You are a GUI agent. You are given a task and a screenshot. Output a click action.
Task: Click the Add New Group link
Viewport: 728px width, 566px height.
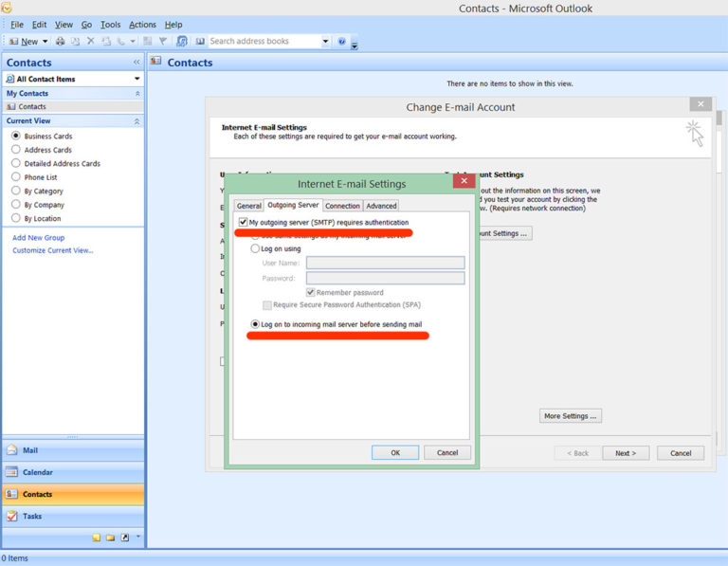coord(39,237)
